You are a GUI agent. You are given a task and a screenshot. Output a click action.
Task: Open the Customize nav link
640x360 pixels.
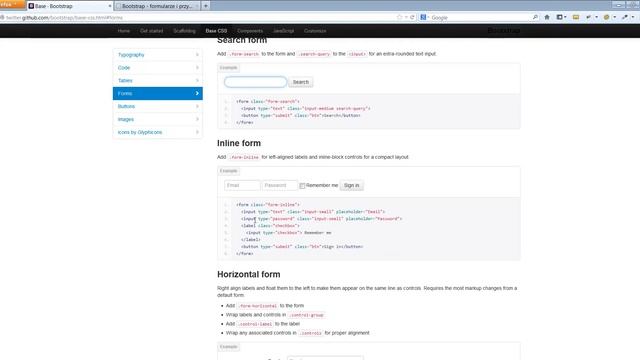315,31
